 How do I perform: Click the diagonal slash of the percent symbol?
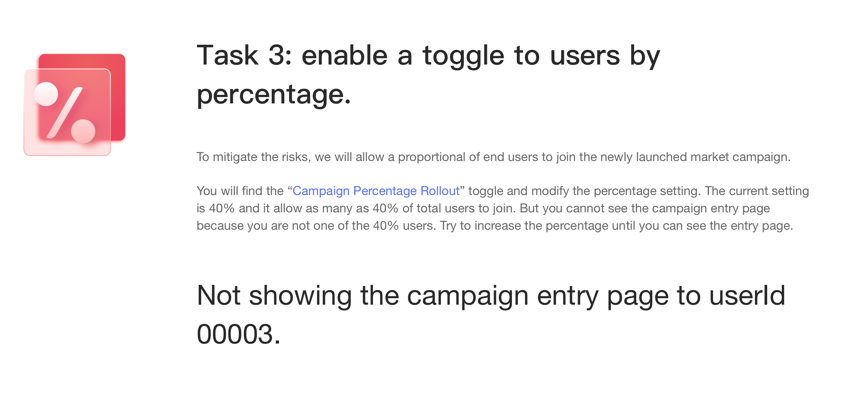(64, 112)
